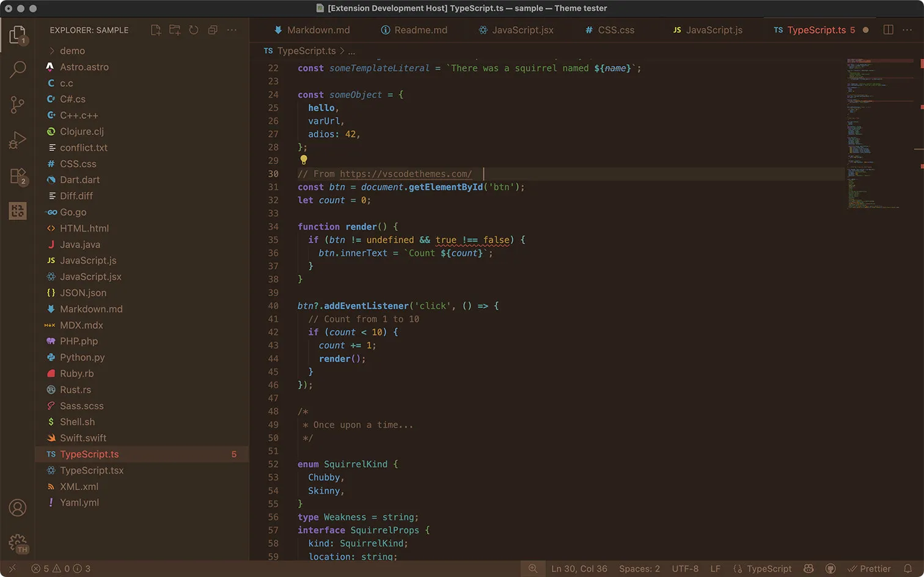Open the Search view in the activity bar
The width and height of the screenshot is (924, 577).
click(18, 70)
